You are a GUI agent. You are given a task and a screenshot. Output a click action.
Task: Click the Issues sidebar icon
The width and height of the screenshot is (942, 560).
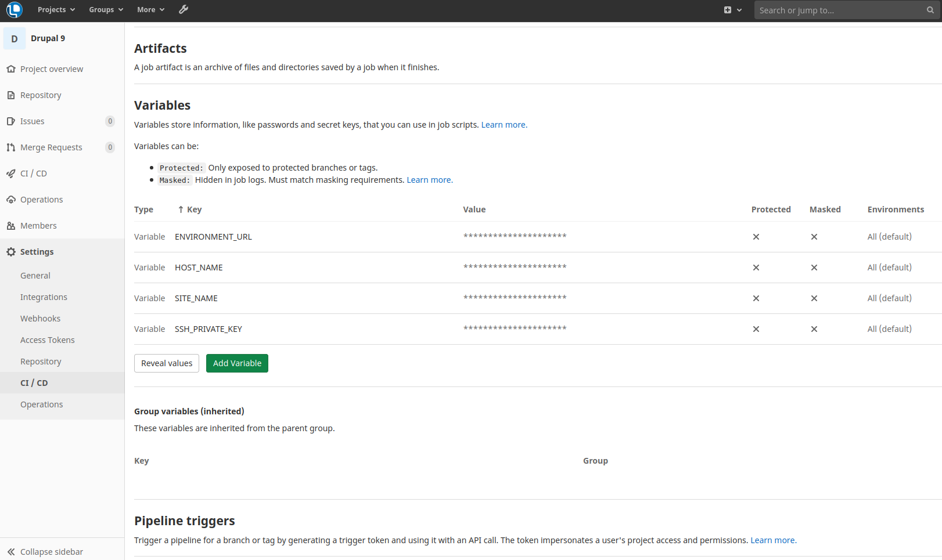tap(11, 121)
